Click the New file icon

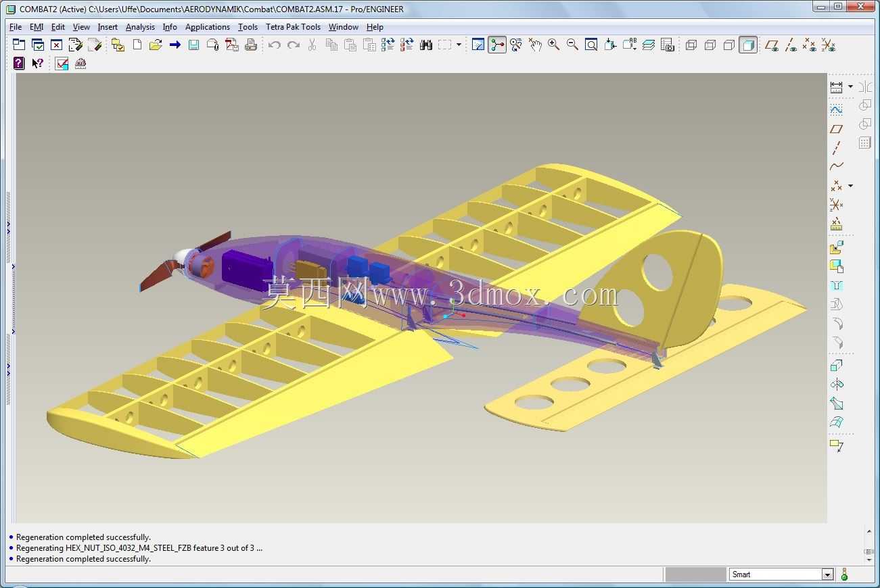(x=137, y=45)
